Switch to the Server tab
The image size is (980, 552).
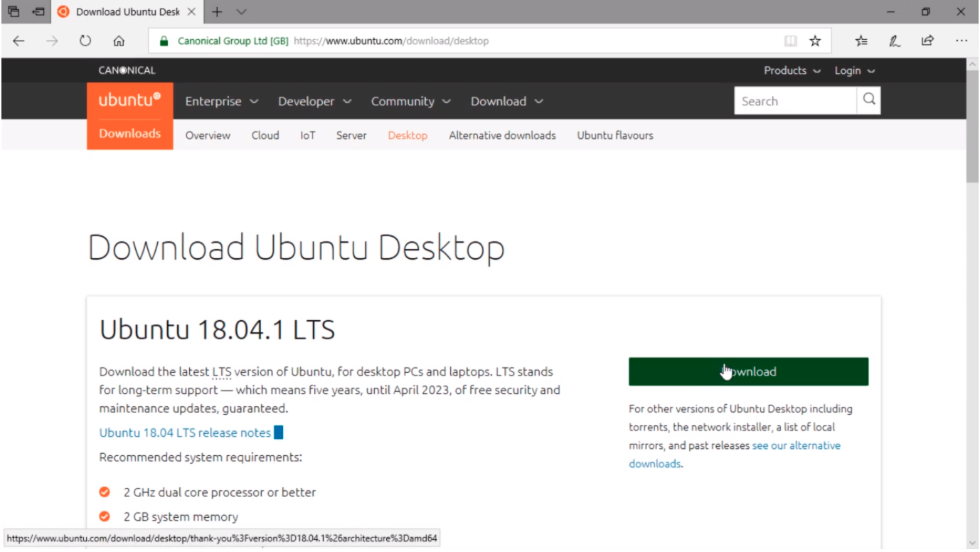351,135
